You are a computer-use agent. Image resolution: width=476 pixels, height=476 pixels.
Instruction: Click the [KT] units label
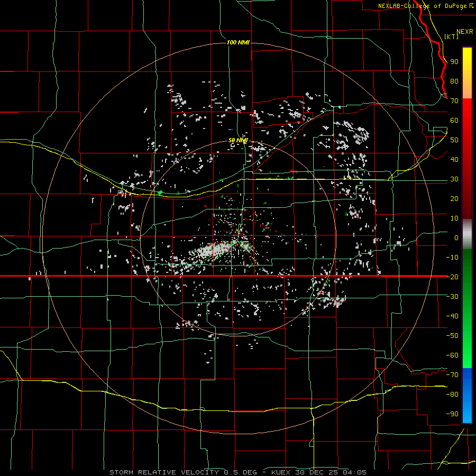pyautogui.click(x=452, y=36)
